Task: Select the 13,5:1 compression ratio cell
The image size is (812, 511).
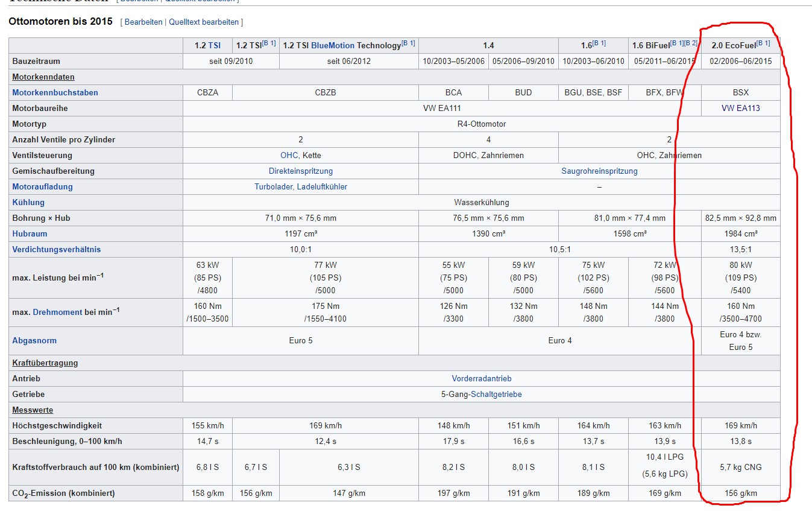Action: click(x=741, y=249)
